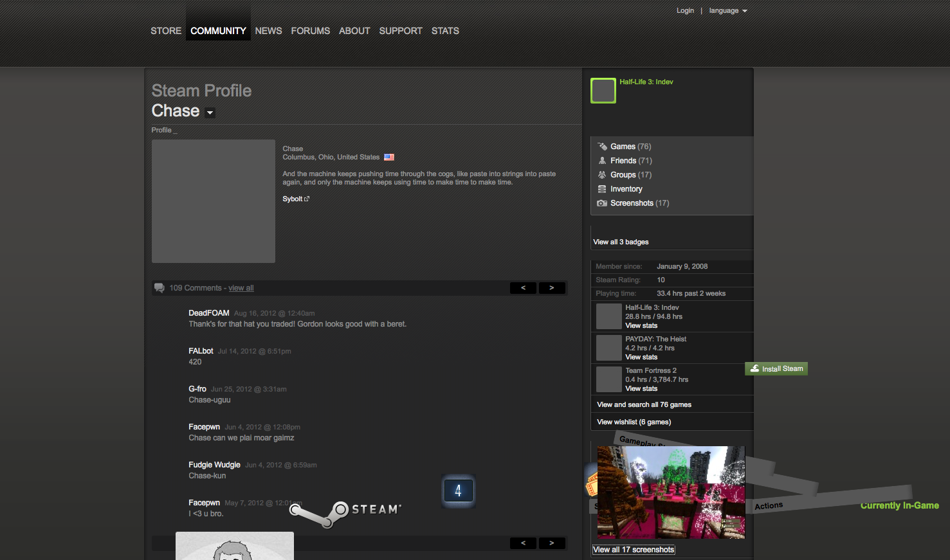Click the Screenshots camera icon
The image size is (950, 560).
pos(602,203)
